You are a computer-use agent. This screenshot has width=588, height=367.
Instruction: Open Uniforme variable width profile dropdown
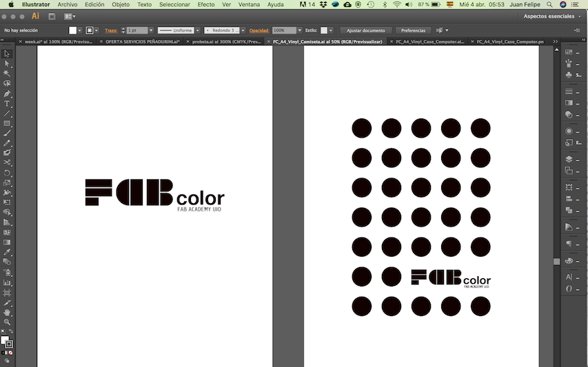point(198,30)
